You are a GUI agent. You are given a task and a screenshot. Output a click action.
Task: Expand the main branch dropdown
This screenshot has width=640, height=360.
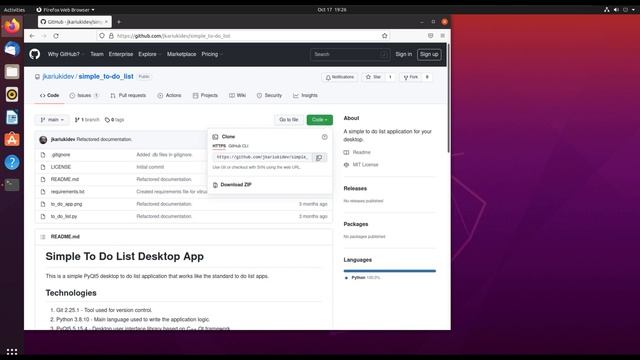point(52,120)
